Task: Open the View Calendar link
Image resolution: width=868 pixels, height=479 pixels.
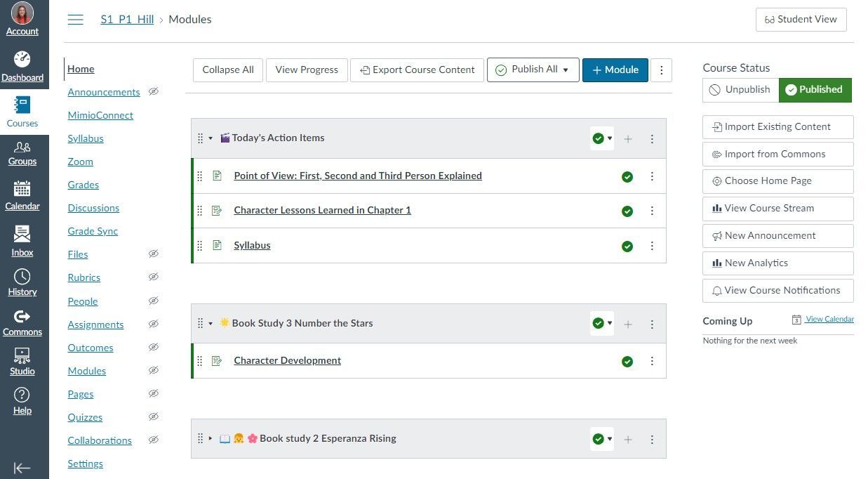Action: click(829, 320)
